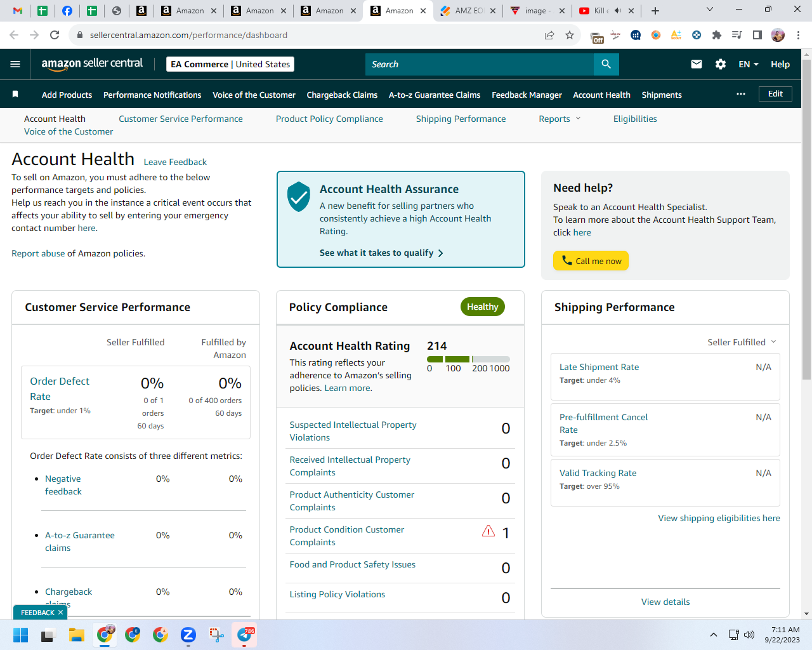
Task: Switch to Product Policy Compliance tab
Action: point(329,119)
